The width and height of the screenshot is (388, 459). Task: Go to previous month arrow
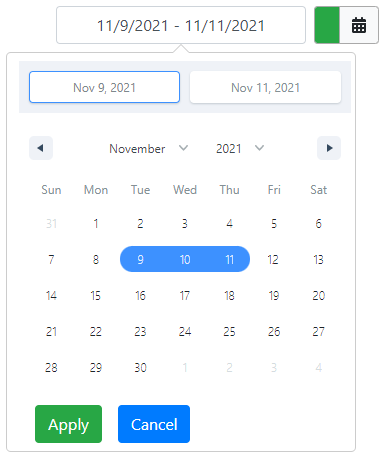coord(41,148)
